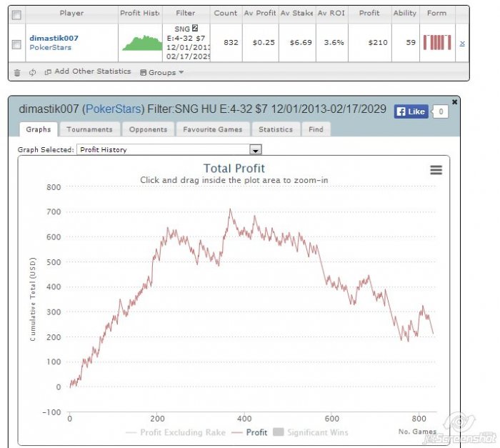Sort by Av ROI column header

tap(331, 14)
